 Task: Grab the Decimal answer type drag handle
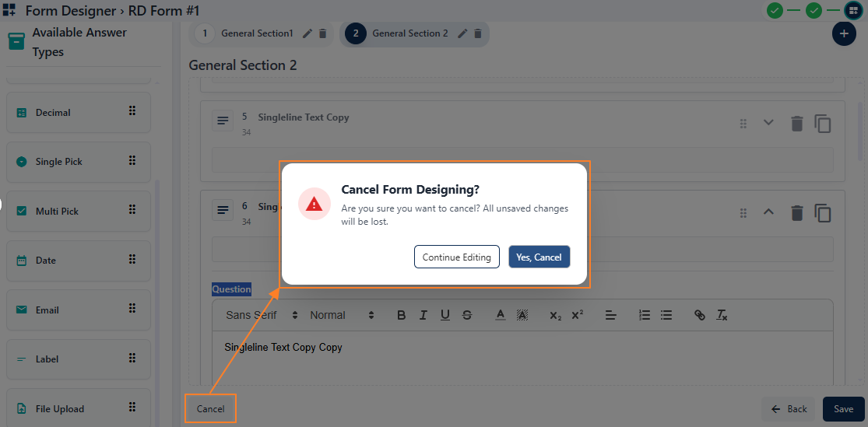coord(132,110)
